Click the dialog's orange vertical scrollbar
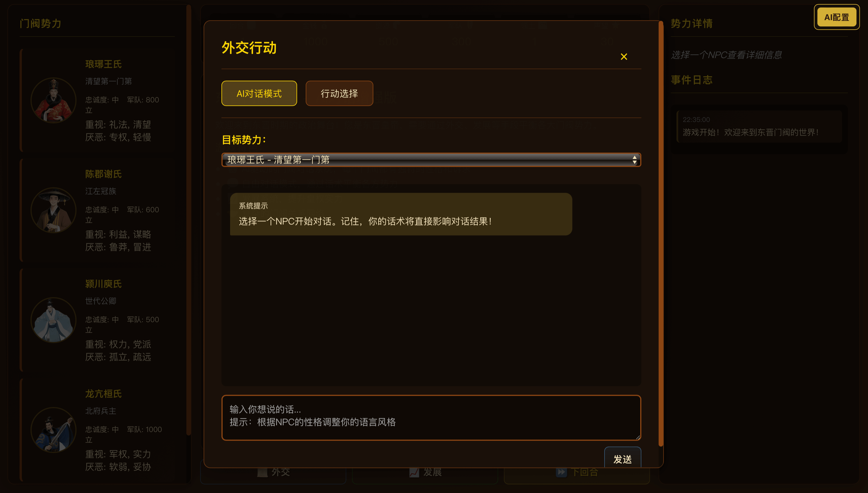Viewport: 868px width, 493px height. point(660,234)
